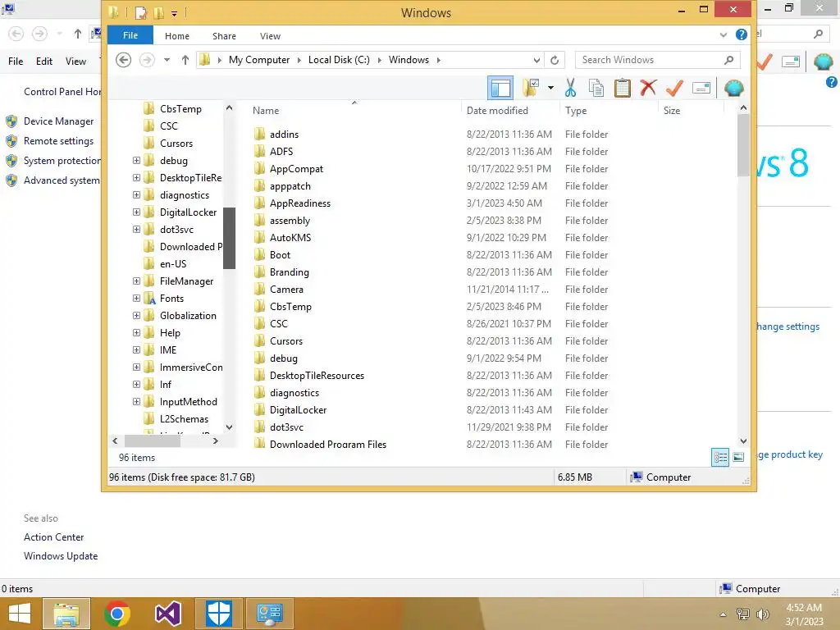This screenshot has width=840, height=630.
Task: Expand the diagnostics tree node
Action: pos(136,194)
